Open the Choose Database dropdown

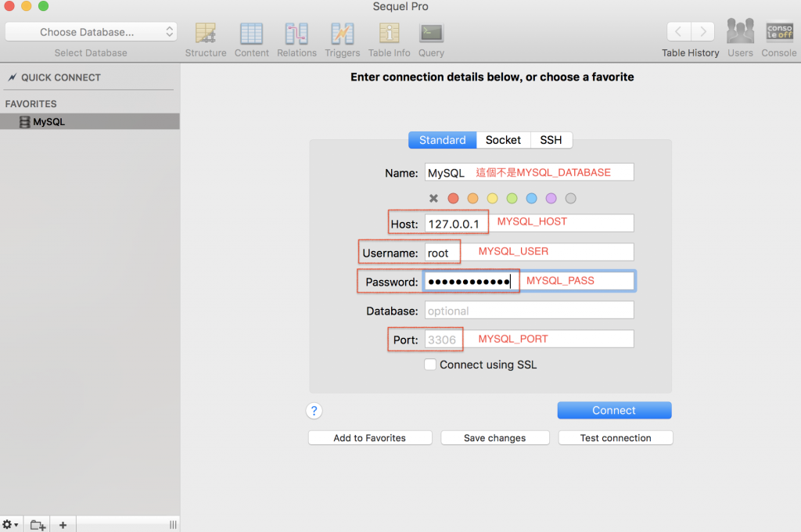(x=91, y=31)
